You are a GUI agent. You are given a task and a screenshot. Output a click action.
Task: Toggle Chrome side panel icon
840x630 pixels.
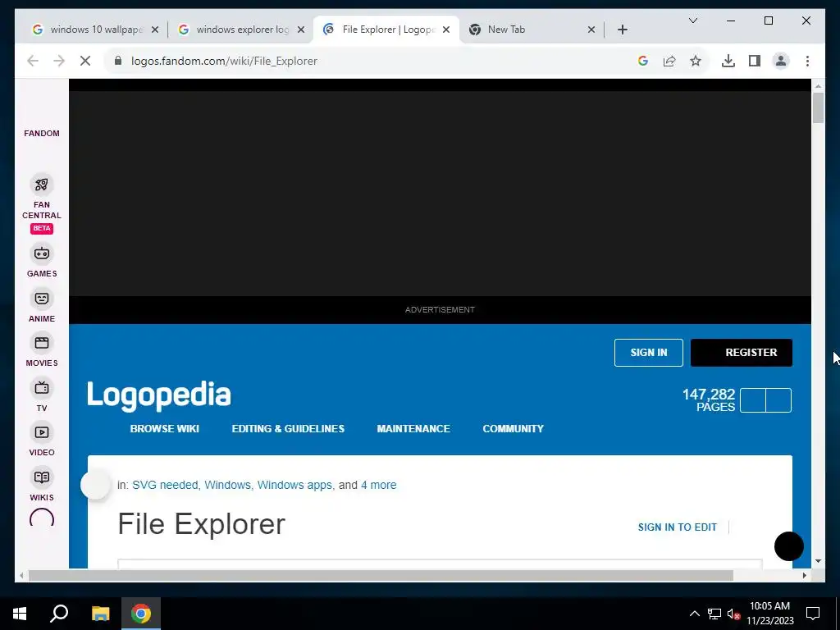[x=755, y=61]
